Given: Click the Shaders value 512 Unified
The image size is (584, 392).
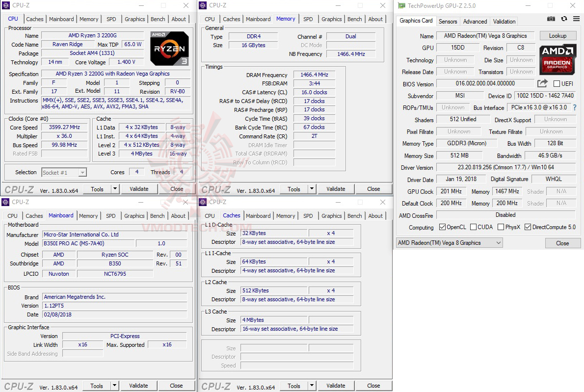Looking at the screenshot, I should pyautogui.click(x=463, y=119).
